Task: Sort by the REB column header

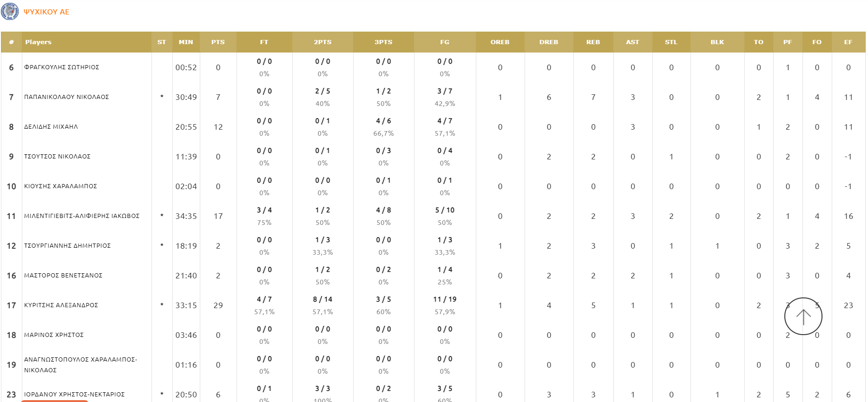Action: point(593,42)
